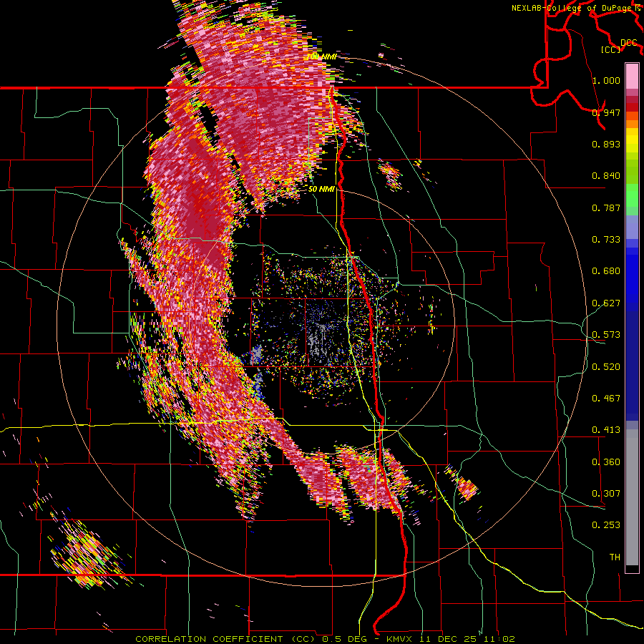Select the 0.307 legend value
Image resolution: width=644 pixels, height=644 pixels.
click(x=606, y=494)
